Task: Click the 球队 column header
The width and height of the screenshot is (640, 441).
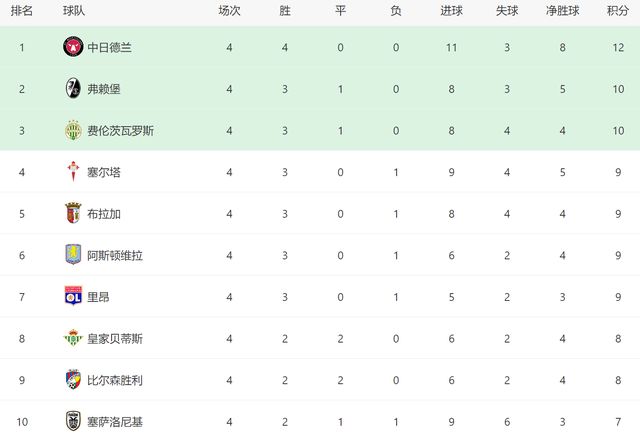Action: point(73,11)
